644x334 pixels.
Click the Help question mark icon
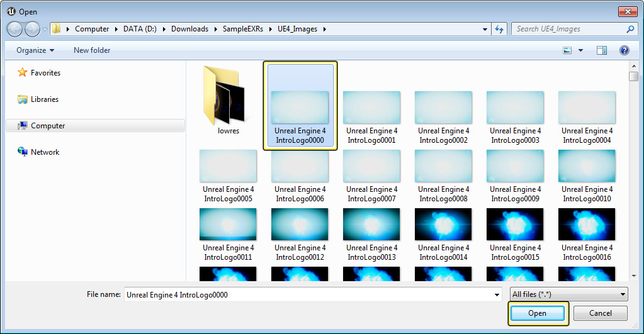pos(624,50)
